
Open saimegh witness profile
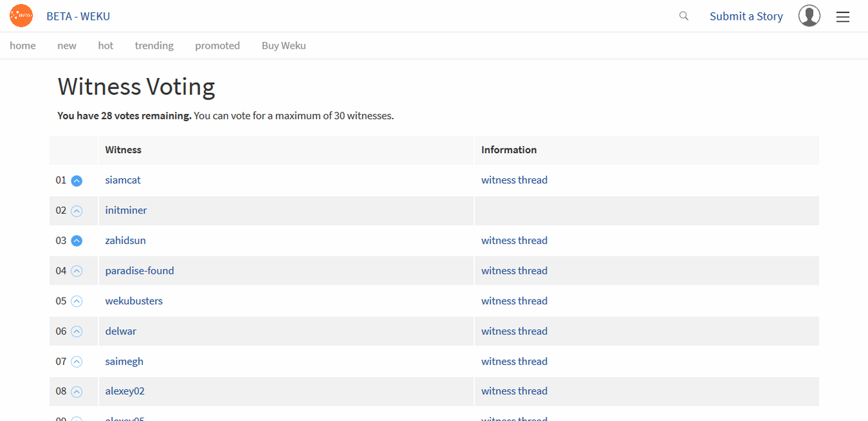pyautogui.click(x=124, y=361)
